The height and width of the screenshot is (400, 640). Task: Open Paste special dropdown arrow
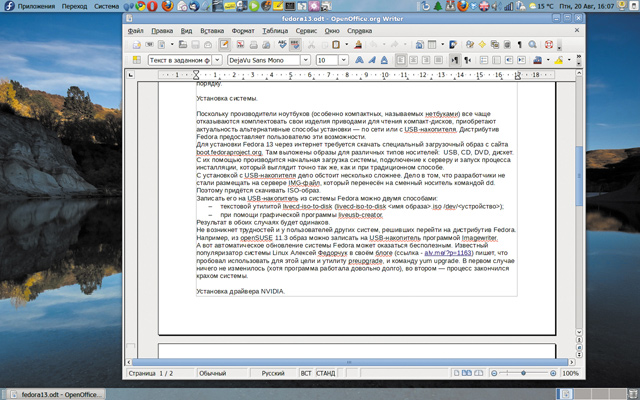(347, 45)
